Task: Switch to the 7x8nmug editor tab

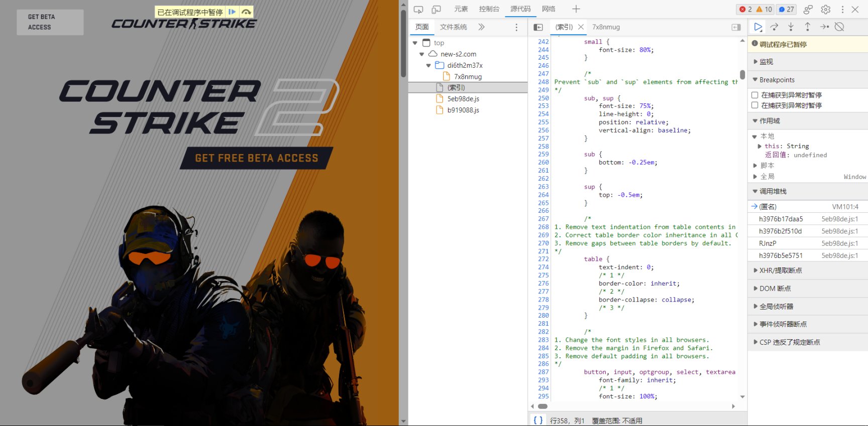Action: [606, 27]
